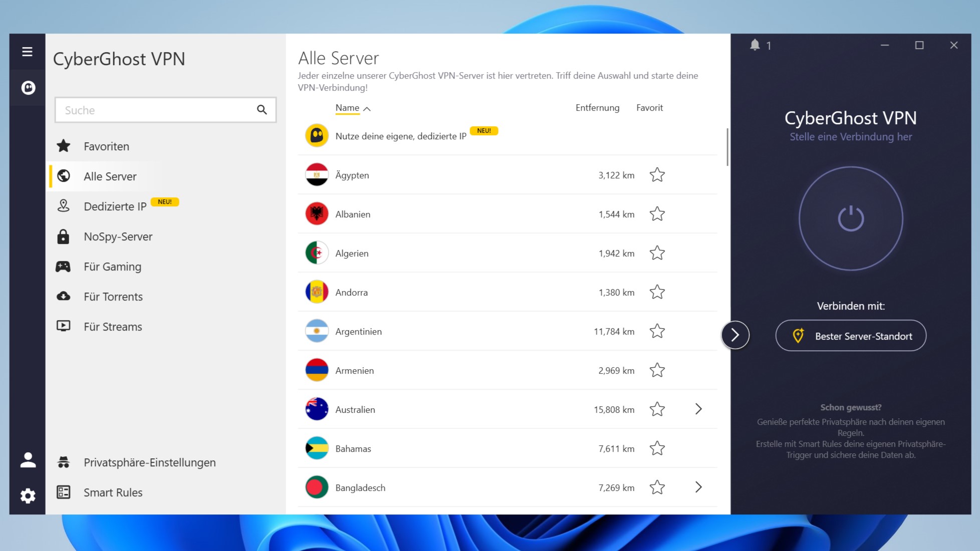Toggle favorite star for Ägypten
The image size is (980, 551).
657,175
